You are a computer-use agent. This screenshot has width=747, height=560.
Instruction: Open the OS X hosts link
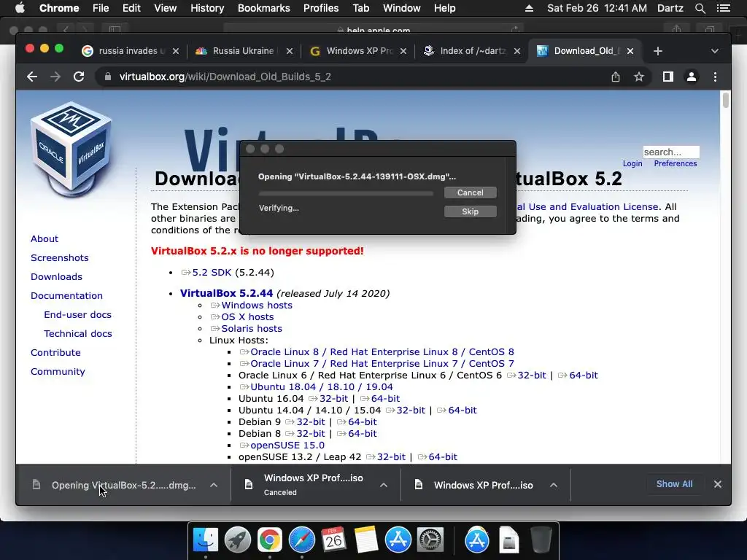(x=247, y=316)
